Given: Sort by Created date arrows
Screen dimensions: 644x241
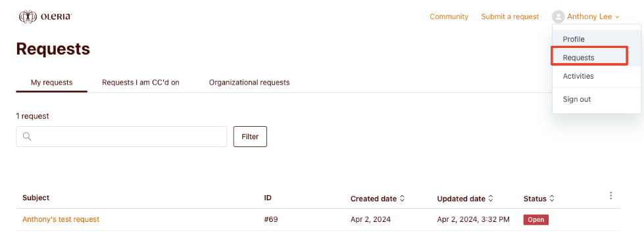Looking at the screenshot, I should pyautogui.click(x=402, y=199).
